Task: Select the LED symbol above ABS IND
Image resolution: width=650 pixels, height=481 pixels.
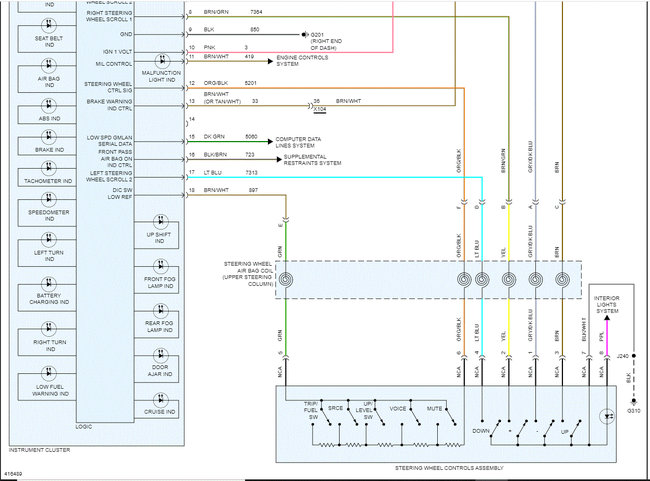Action: 49,105
